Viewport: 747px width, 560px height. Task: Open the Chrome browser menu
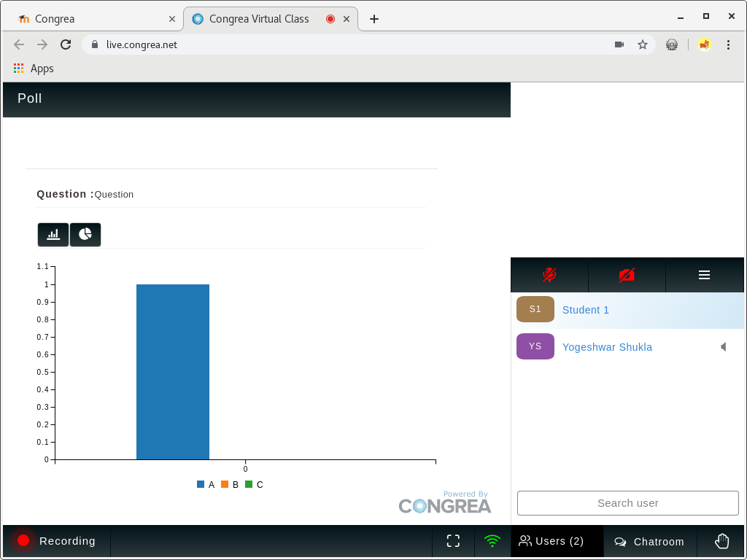[x=728, y=44]
